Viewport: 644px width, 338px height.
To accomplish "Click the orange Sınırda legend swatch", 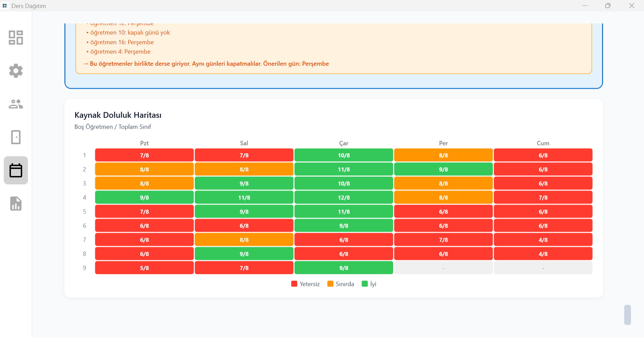I will (330, 284).
